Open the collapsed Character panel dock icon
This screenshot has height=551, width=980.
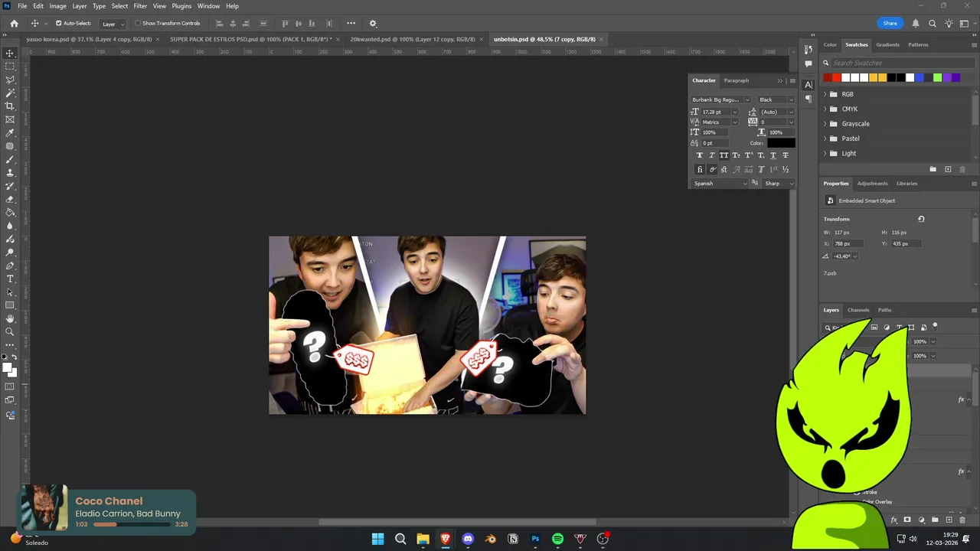[808, 85]
